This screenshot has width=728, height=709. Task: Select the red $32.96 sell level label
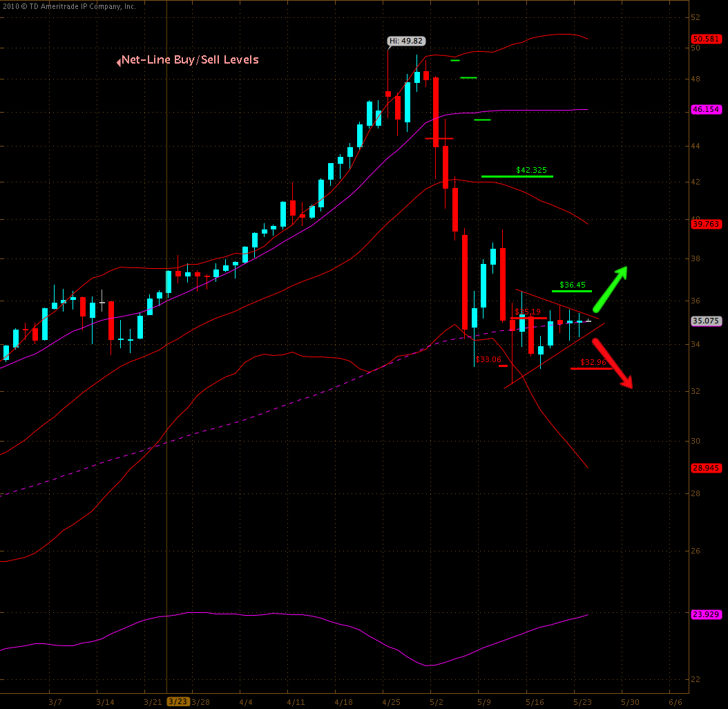coord(593,362)
